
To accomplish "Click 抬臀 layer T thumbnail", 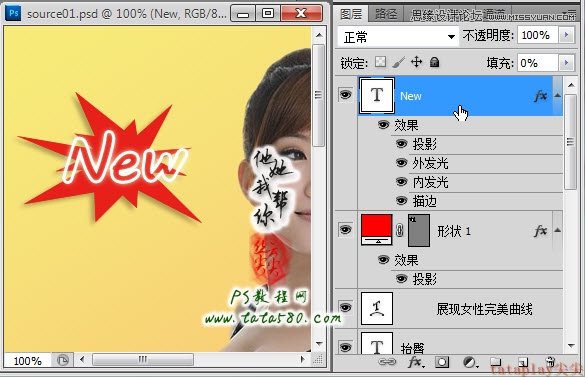I will 377,343.
